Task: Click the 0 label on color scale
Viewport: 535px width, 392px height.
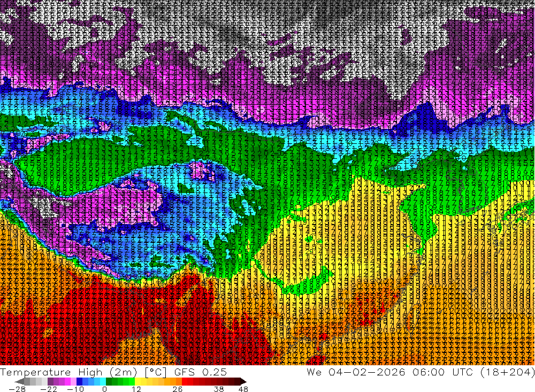Action: [x=104, y=389]
